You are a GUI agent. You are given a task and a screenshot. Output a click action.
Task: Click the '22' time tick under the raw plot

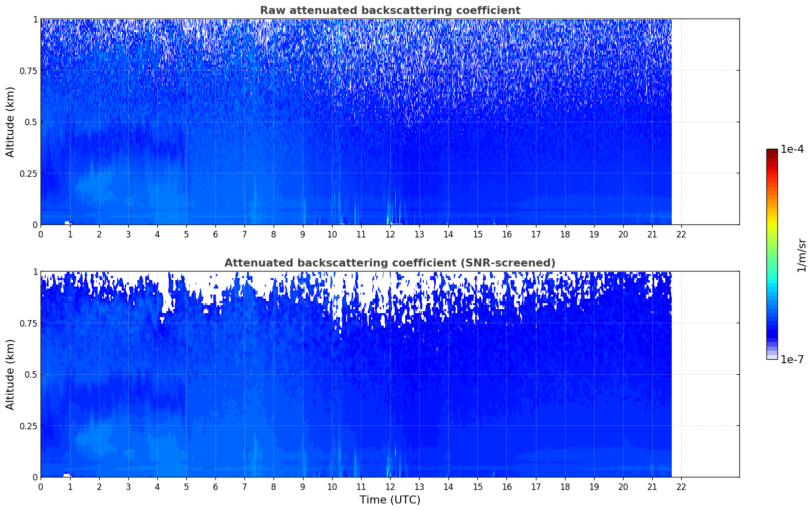pos(681,234)
